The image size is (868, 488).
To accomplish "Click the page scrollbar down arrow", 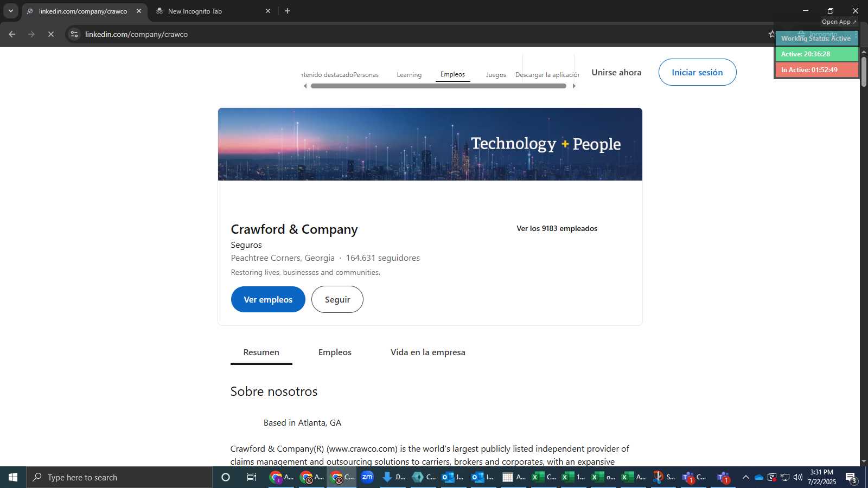I will coord(864,461).
